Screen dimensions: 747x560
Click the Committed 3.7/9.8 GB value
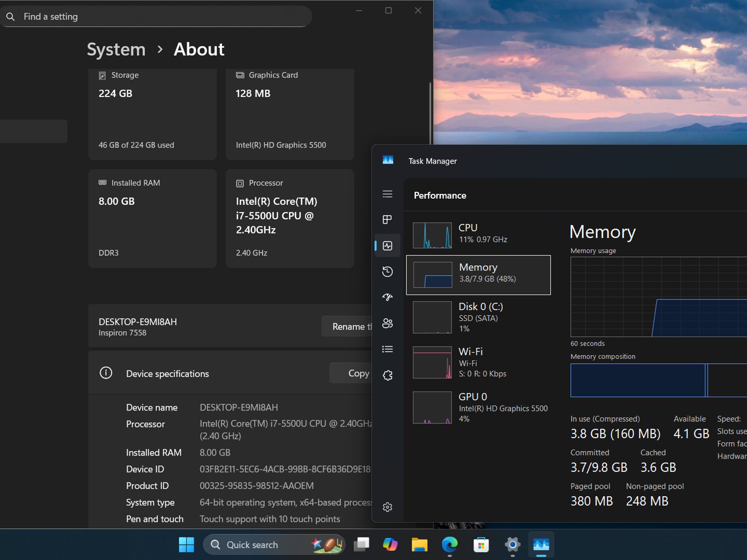point(599,467)
